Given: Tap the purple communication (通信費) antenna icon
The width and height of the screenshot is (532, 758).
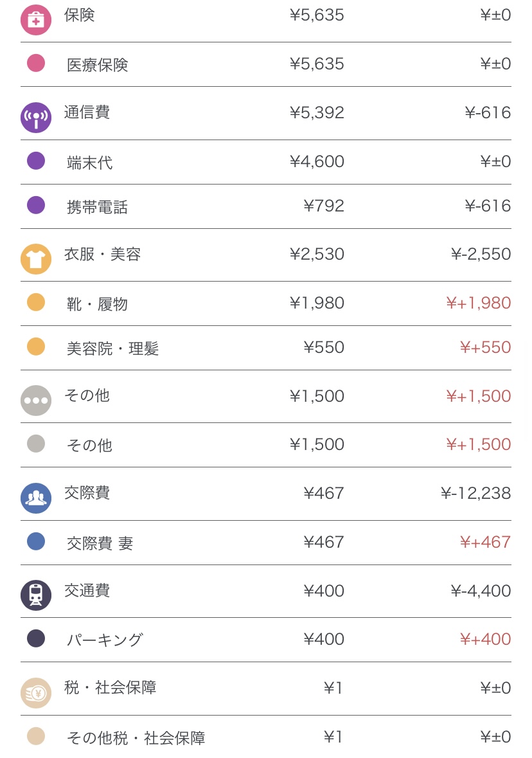Looking at the screenshot, I should pyautogui.click(x=36, y=117).
